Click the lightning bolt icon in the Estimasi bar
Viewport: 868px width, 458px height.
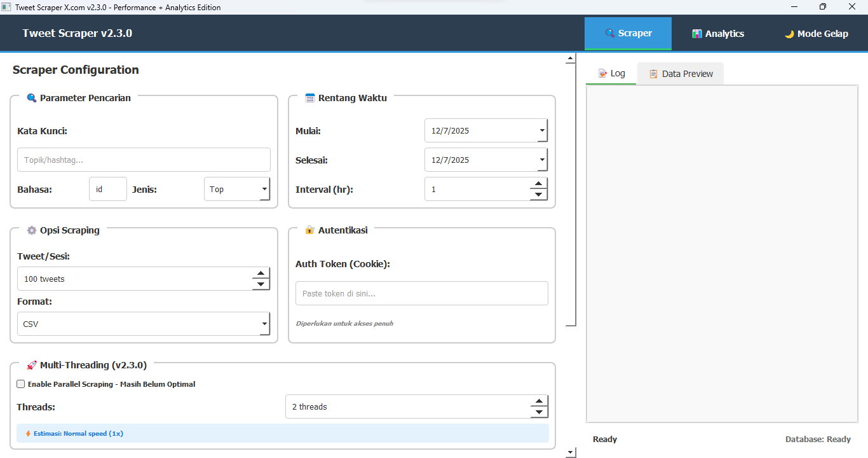click(27, 433)
